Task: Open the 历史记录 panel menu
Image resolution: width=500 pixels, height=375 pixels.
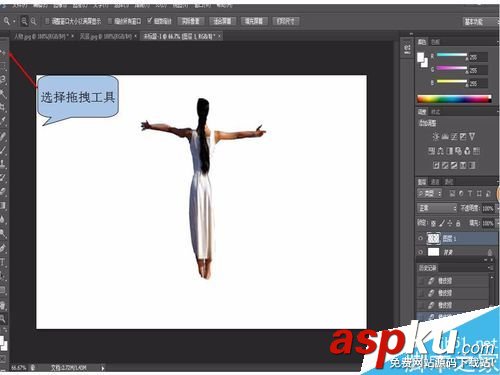Action: click(491, 267)
